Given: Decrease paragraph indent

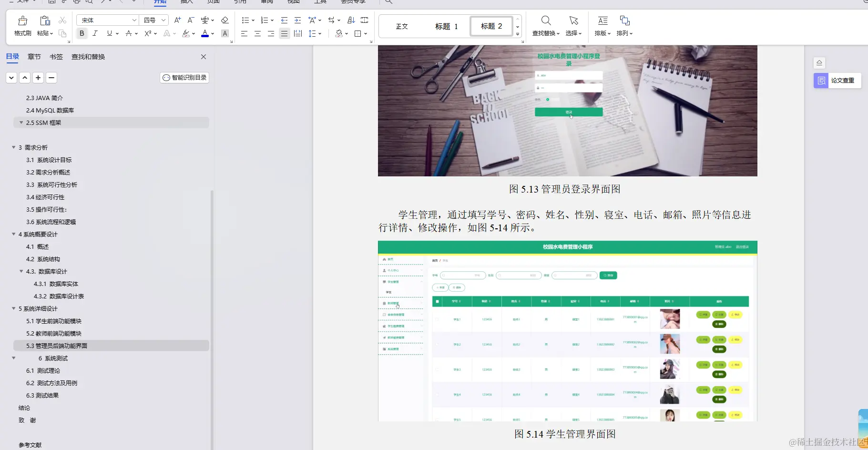Looking at the screenshot, I should point(284,20).
